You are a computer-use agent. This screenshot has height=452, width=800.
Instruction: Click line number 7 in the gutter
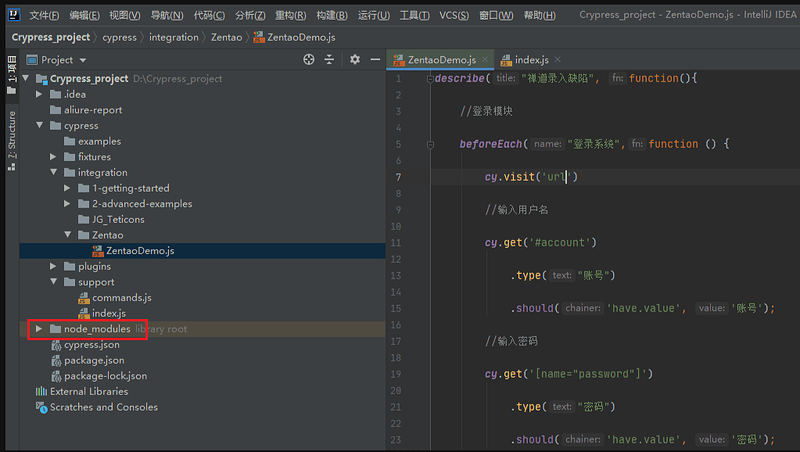click(x=398, y=177)
